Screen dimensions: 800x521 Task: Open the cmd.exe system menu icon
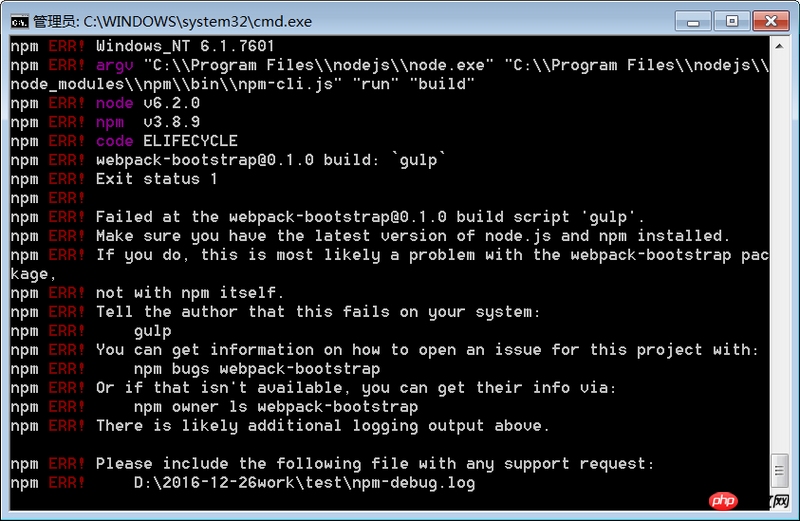click(20, 22)
